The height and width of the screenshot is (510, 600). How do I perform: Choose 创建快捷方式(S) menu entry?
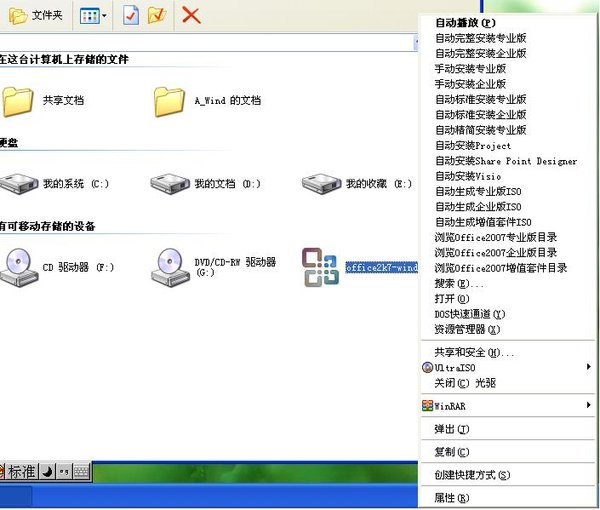507,475
